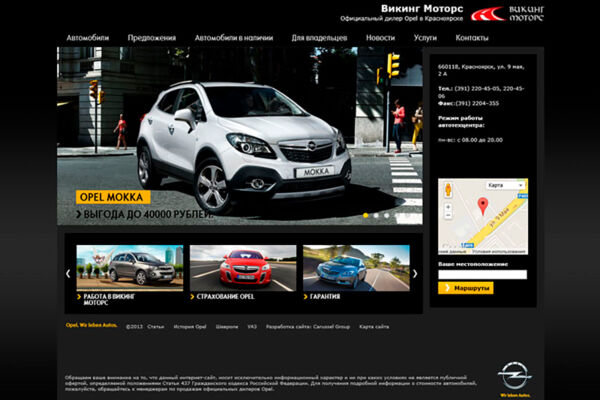The image size is (600, 400).
Task: Click the Выгода до 40000 рублей link
Action: (145, 214)
